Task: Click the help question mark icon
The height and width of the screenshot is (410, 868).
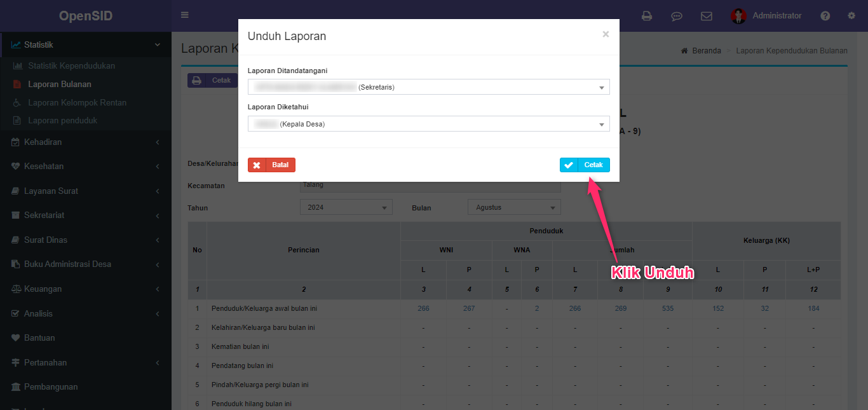Action: [825, 16]
